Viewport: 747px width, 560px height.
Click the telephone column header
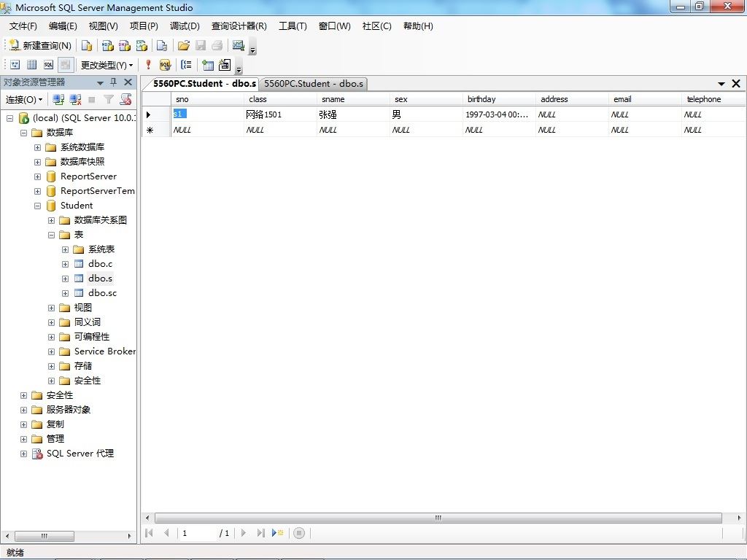coord(713,99)
